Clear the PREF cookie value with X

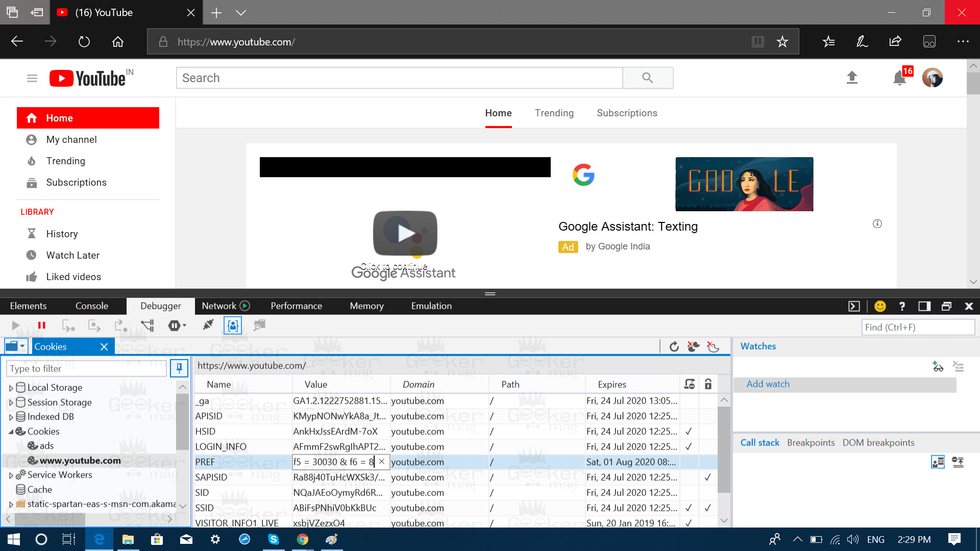381,462
